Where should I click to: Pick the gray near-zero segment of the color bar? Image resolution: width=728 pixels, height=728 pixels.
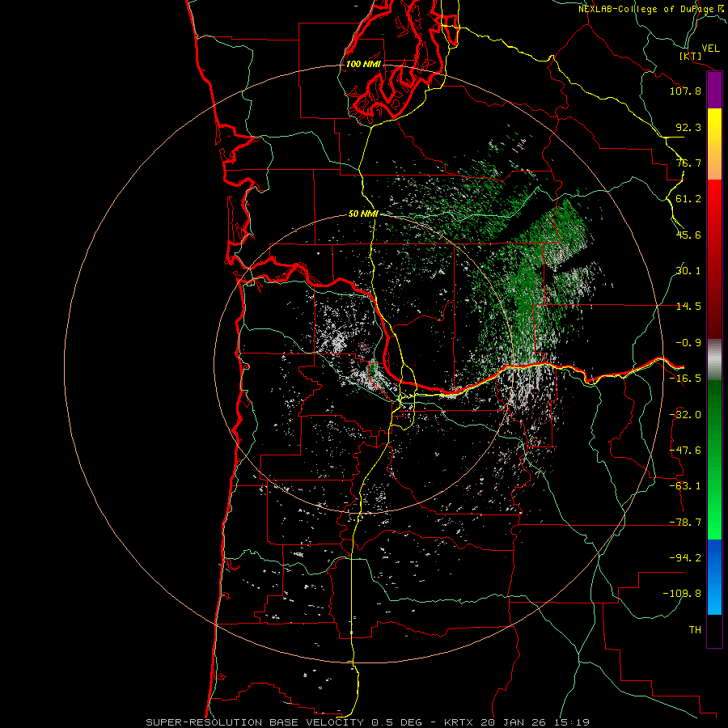[714, 360]
